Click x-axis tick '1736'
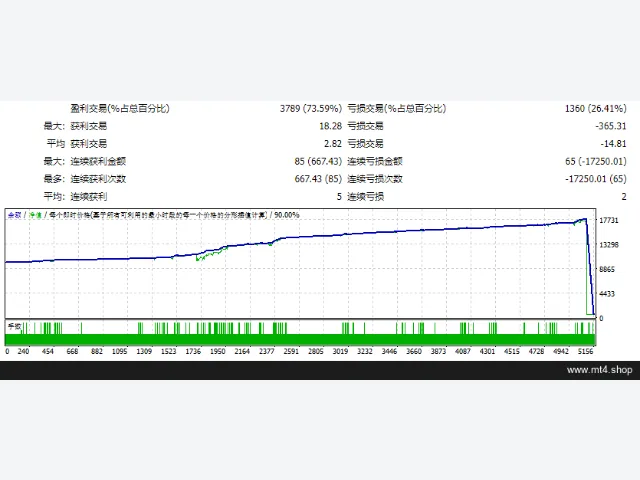 (193, 351)
